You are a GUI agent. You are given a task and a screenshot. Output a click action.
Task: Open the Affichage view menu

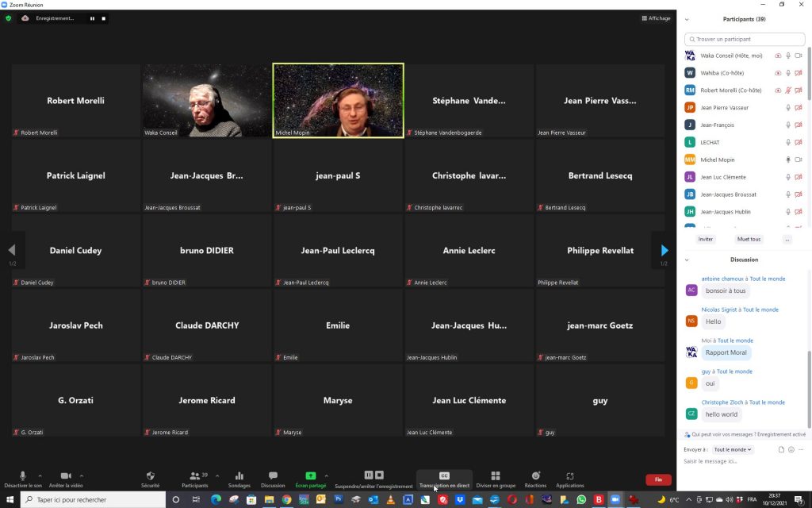(x=656, y=18)
